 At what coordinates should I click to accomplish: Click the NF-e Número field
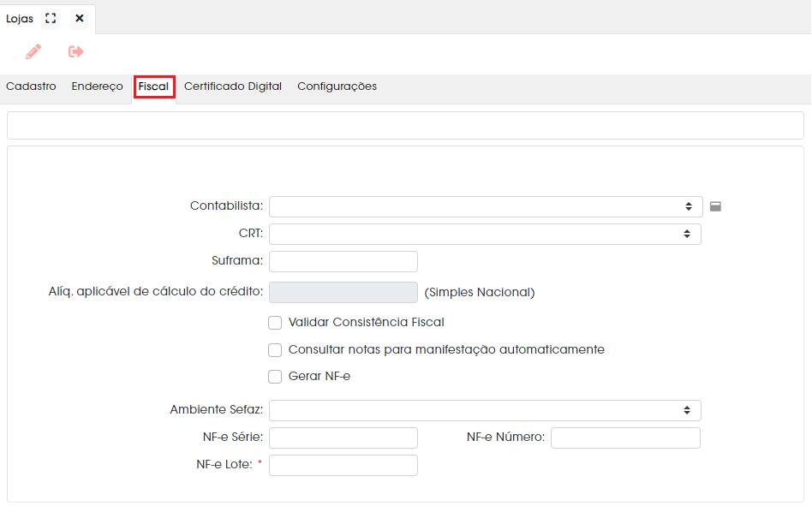click(x=625, y=438)
